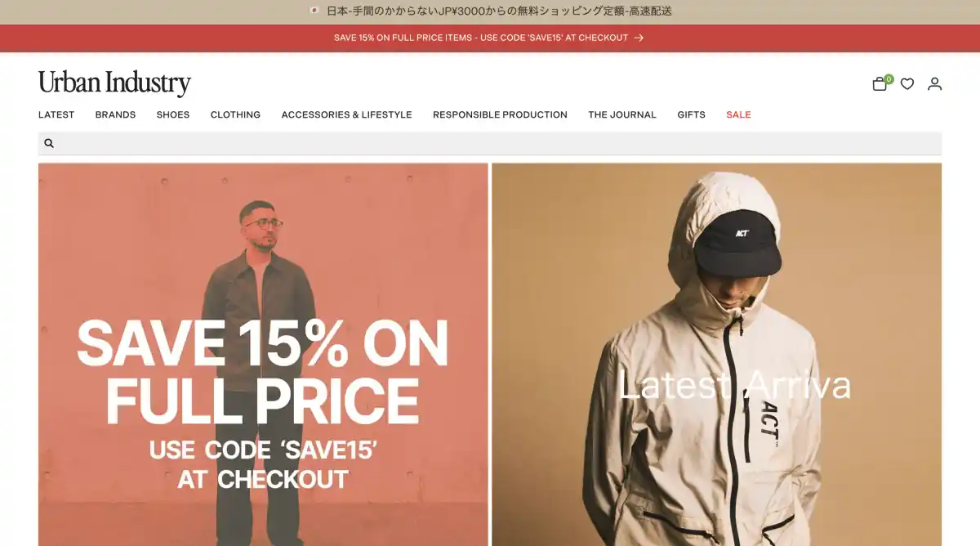The height and width of the screenshot is (546, 980).
Task: Expand the SHOES navigation menu
Action: pos(173,114)
